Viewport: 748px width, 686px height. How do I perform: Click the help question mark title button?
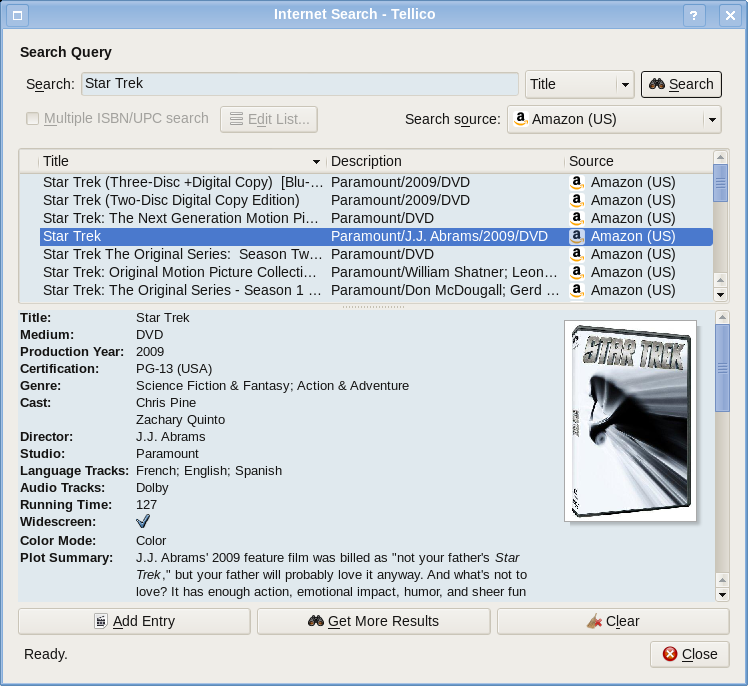(694, 16)
